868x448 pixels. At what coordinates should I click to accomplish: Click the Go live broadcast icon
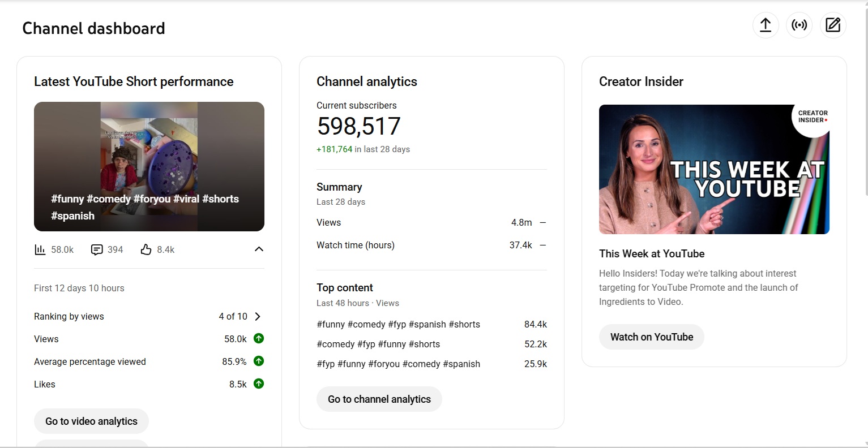click(x=799, y=25)
